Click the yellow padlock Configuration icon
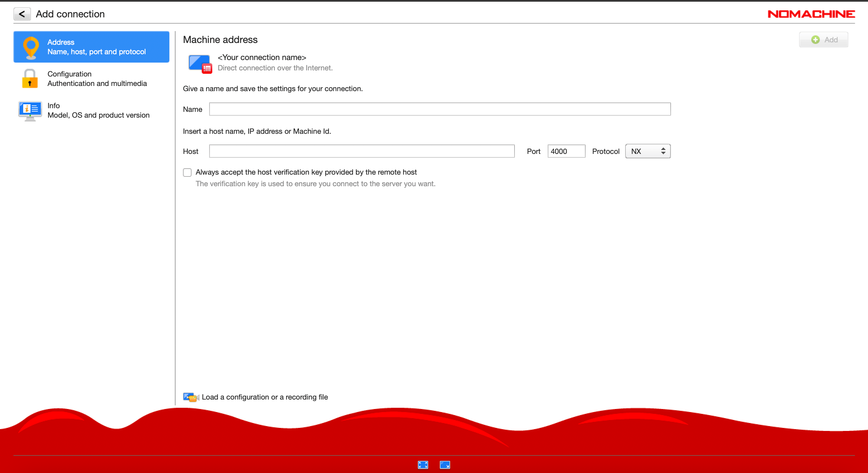Screen dimensions: 868x473 pos(30,78)
